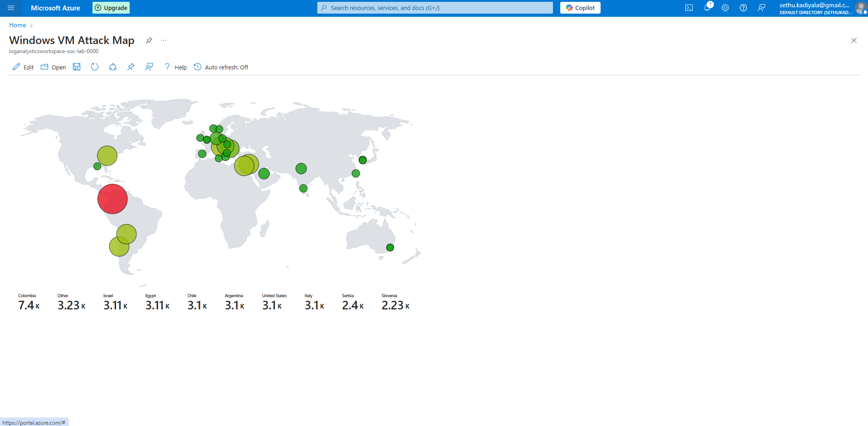868x426 pixels.
Task: Click Open in the workbook toolbar
Action: click(53, 67)
